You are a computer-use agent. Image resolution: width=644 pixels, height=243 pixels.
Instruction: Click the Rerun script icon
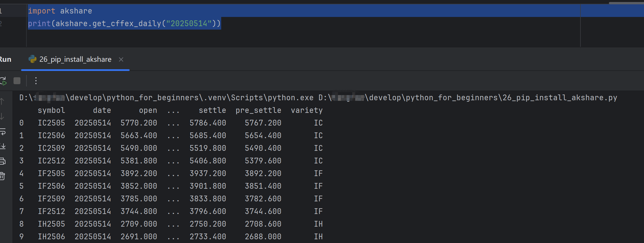(3, 81)
